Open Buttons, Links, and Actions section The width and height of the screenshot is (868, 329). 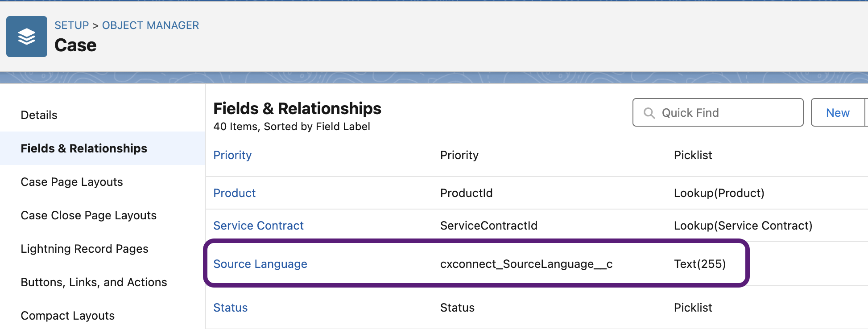pyautogui.click(x=94, y=282)
